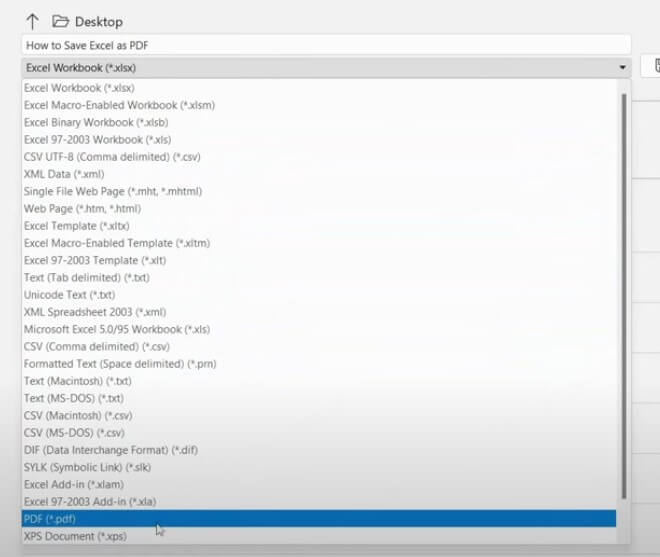Choose Excel Macro-Enabled Workbook (*.xlsm)

(x=319, y=105)
